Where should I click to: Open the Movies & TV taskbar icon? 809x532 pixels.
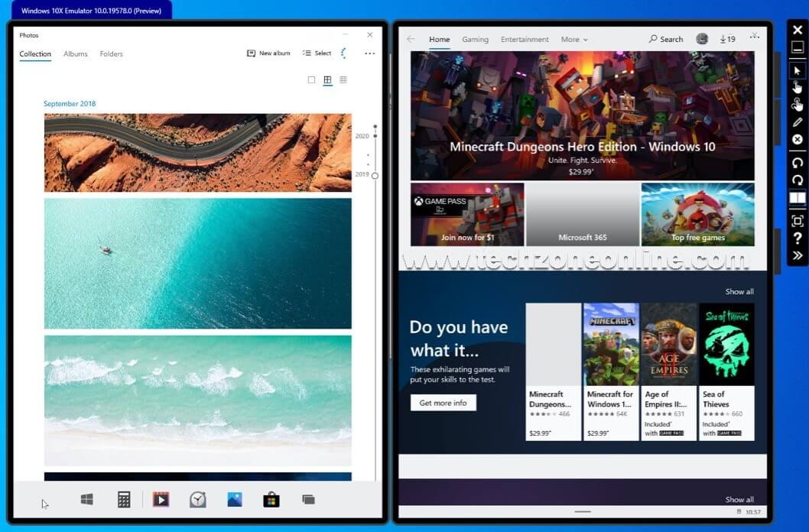point(161,500)
